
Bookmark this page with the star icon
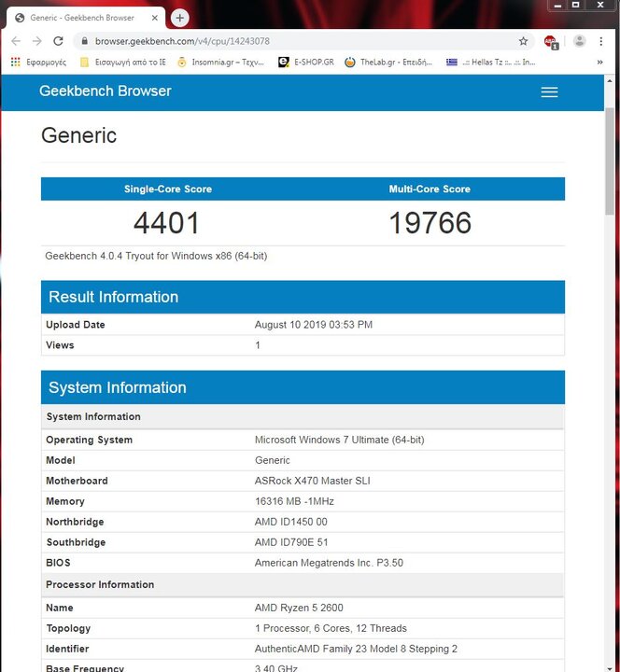coord(523,41)
